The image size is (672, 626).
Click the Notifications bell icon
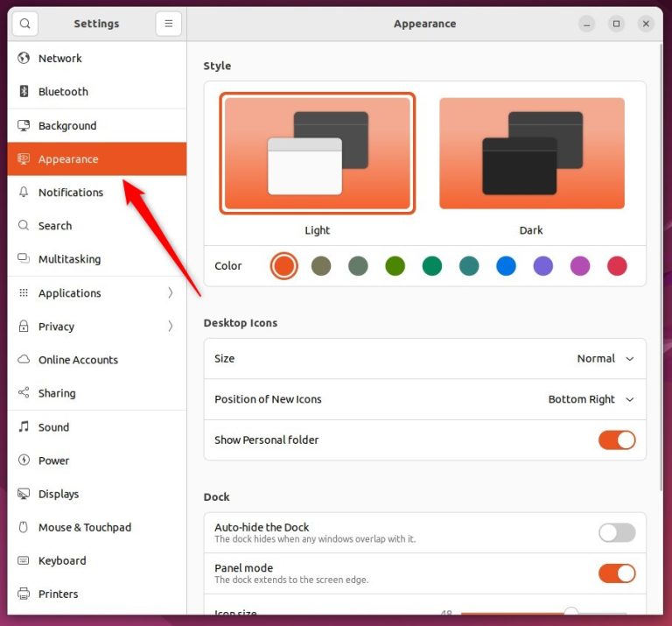click(24, 193)
